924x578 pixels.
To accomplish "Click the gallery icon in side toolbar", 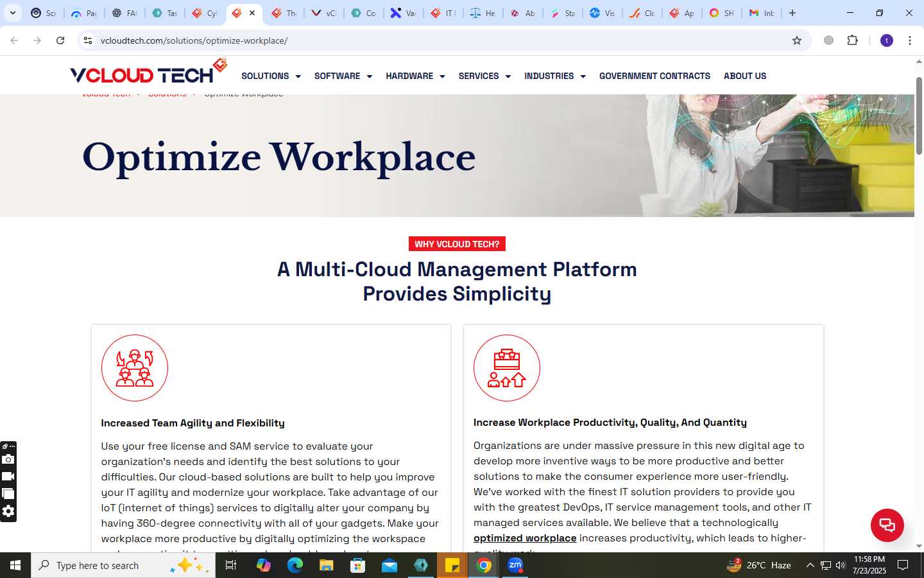I will click(x=8, y=494).
